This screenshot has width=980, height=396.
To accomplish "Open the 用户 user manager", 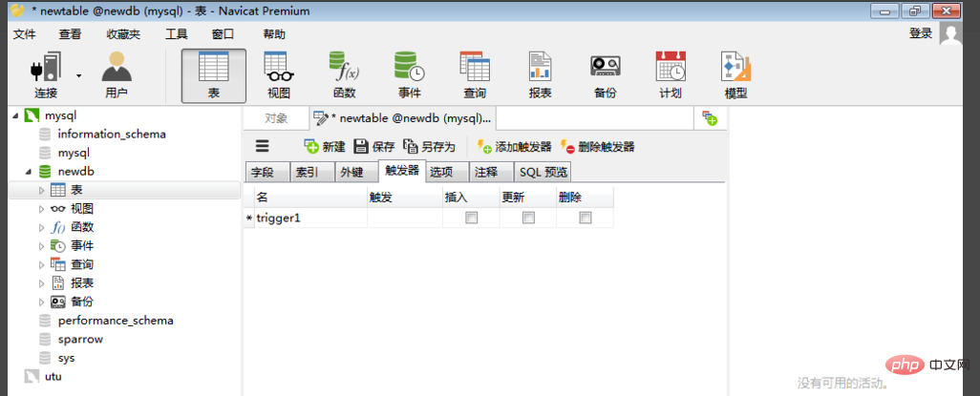I will pos(117,76).
